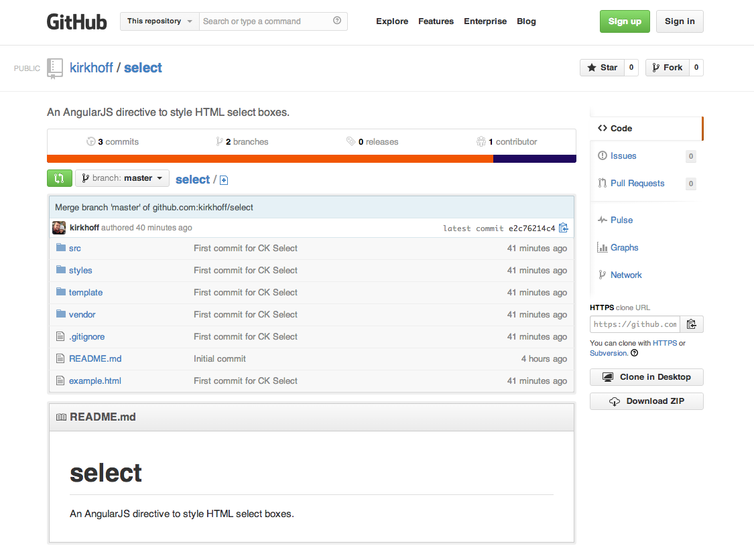The height and width of the screenshot is (560, 754).
Task: Go to Features in top navigation
Action: (436, 21)
